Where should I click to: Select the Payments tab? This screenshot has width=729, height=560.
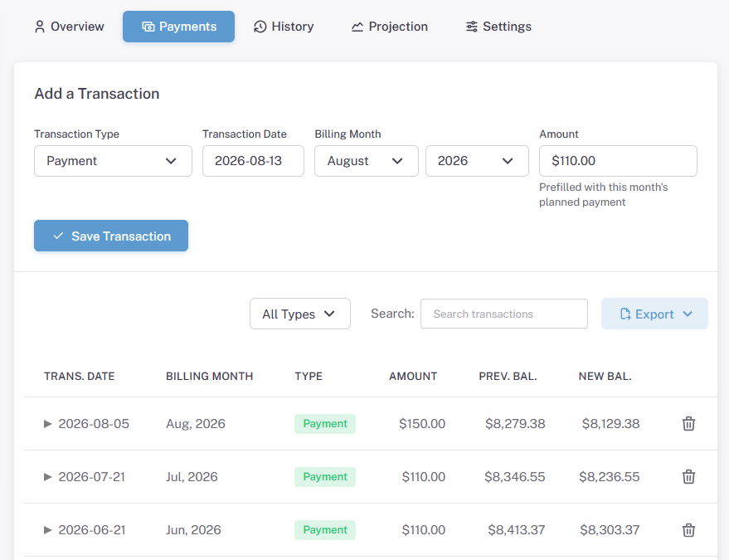pos(178,27)
